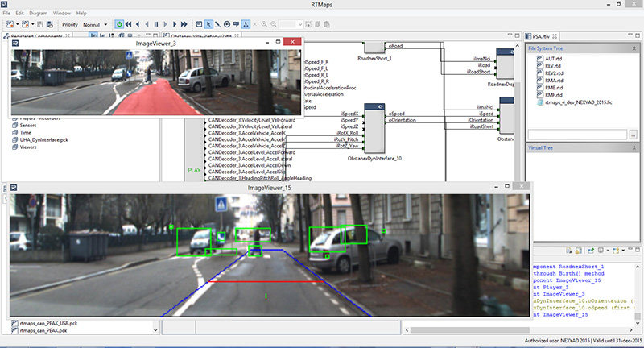Select the arrow pointer selection tool
The height and width of the screenshot is (348, 644).
click(x=208, y=25)
